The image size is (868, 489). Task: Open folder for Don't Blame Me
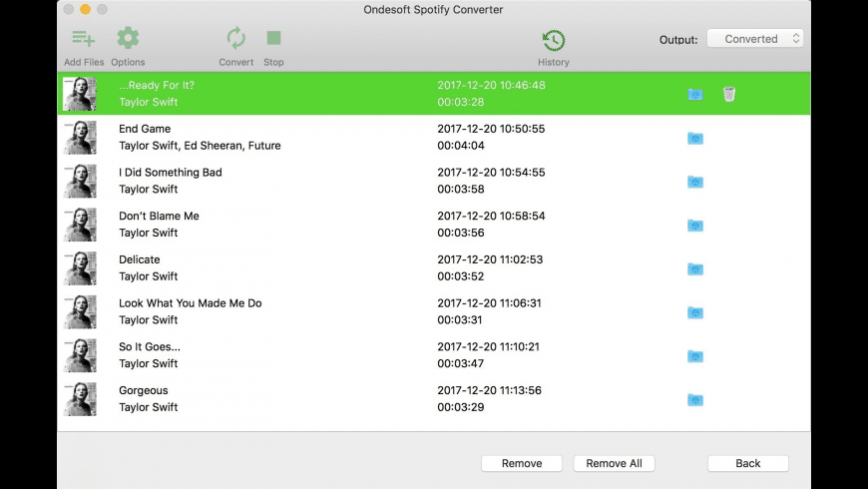pyautogui.click(x=695, y=226)
